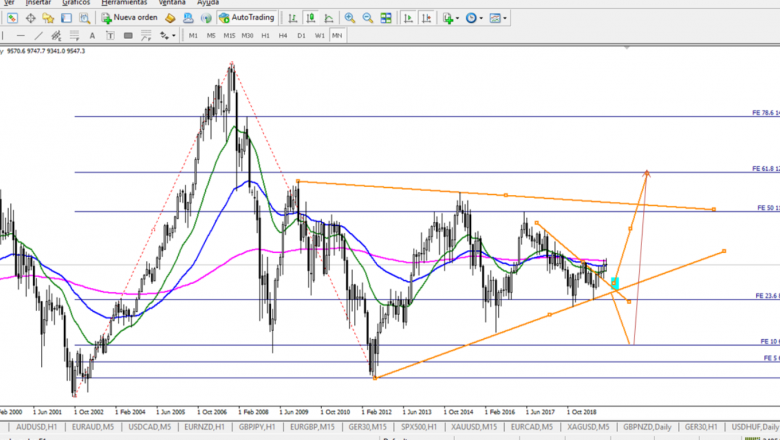Switch to the XAUUSD,M15 chart tab
Screen dimensions: 780x440
pyautogui.click(x=474, y=427)
